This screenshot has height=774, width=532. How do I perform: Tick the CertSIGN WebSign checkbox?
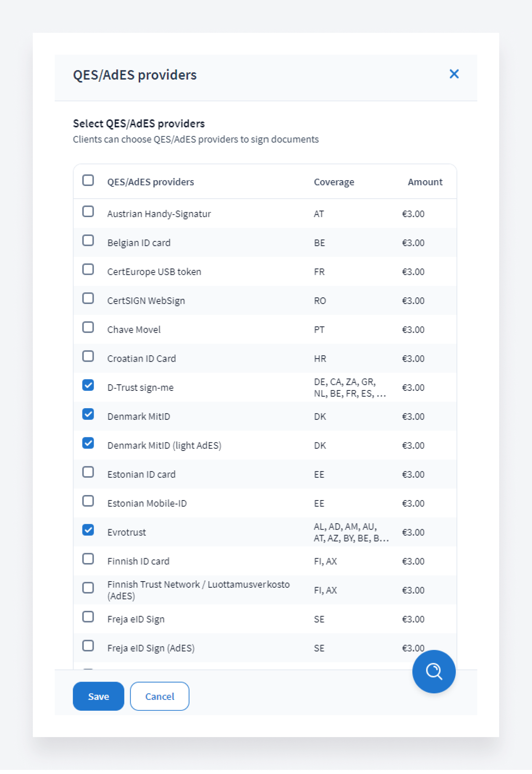click(x=88, y=298)
